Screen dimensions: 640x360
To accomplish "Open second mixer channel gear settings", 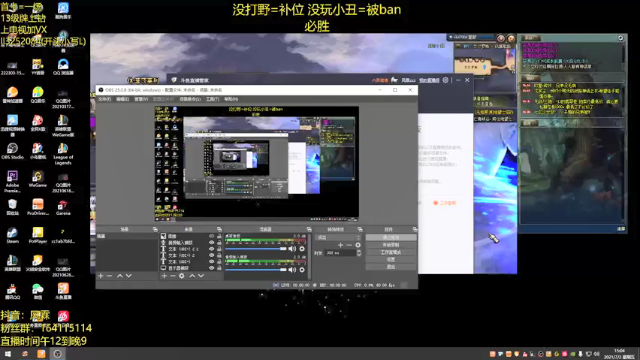I will click(302, 269).
